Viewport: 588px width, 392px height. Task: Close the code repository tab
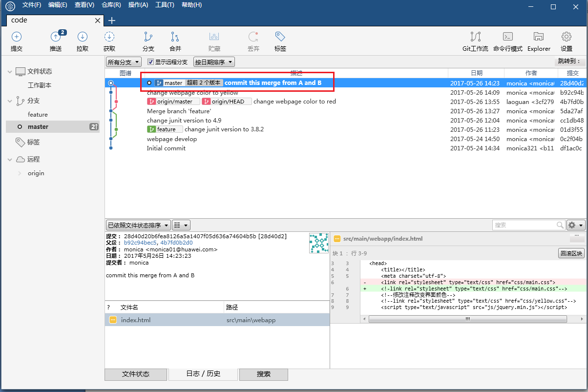(98, 21)
